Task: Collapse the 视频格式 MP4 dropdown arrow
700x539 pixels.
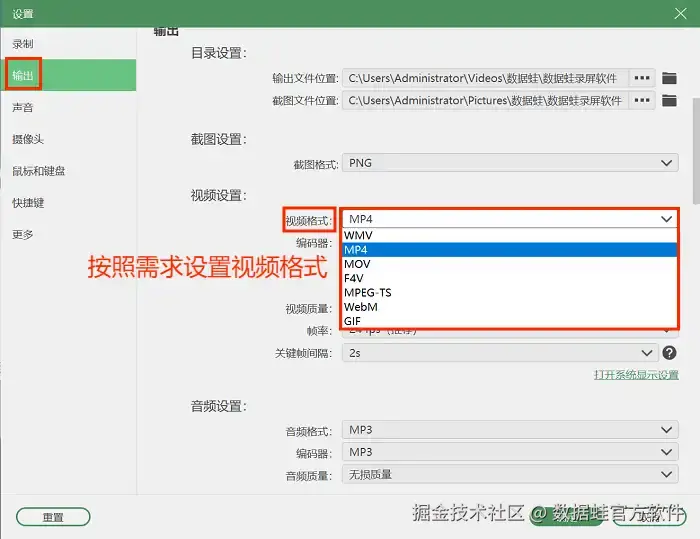Action: (667, 219)
